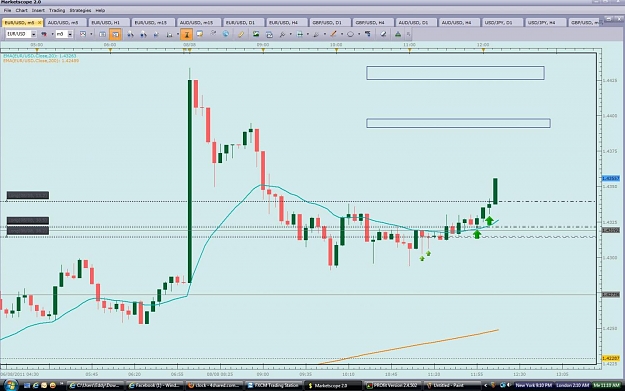The height and width of the screenshot is (391, 625).
Task: Open the File menu
Action: [7, 10]
